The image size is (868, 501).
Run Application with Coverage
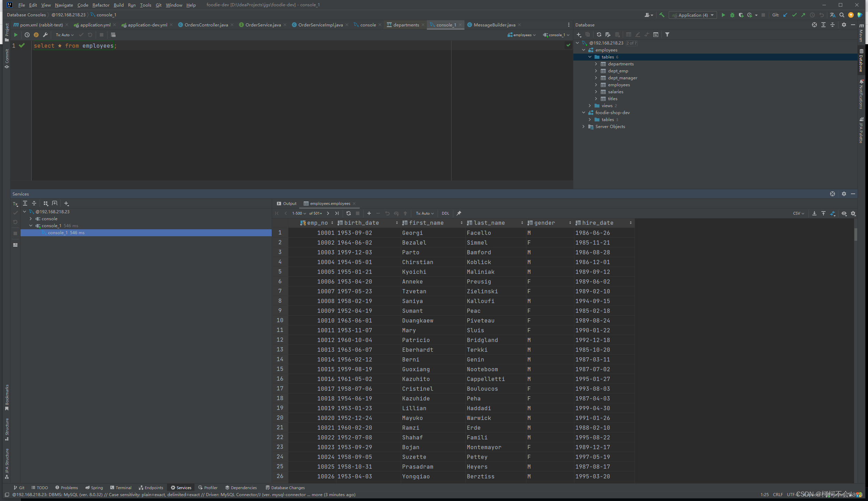[741, 15]
